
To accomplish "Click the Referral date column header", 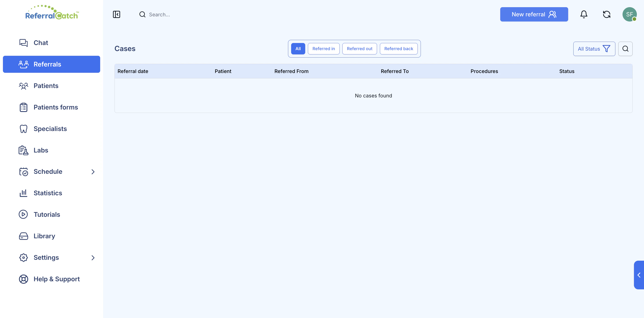I will point(133,71).
